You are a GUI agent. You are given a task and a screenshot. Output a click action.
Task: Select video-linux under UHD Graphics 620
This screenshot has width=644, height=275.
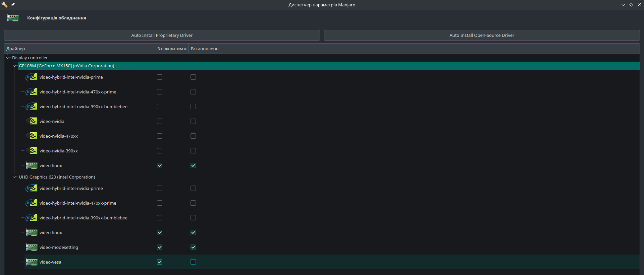[51, 232]
